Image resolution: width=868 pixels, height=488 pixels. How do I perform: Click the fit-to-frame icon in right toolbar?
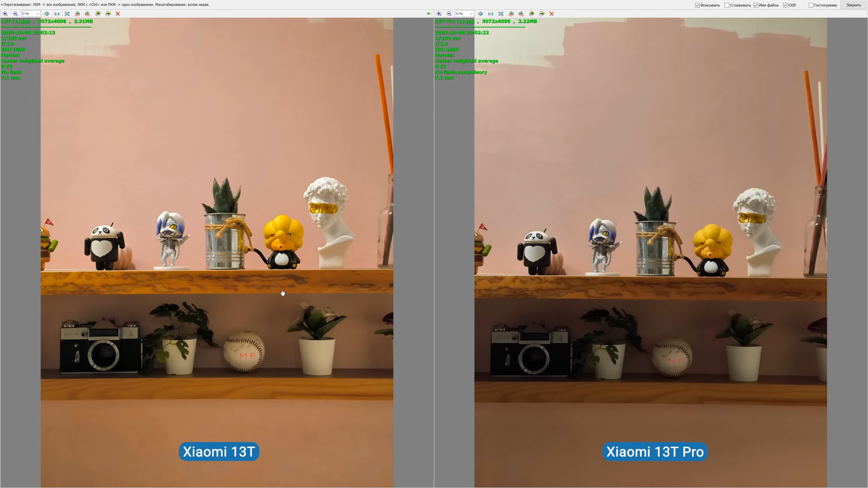point(501,14)
